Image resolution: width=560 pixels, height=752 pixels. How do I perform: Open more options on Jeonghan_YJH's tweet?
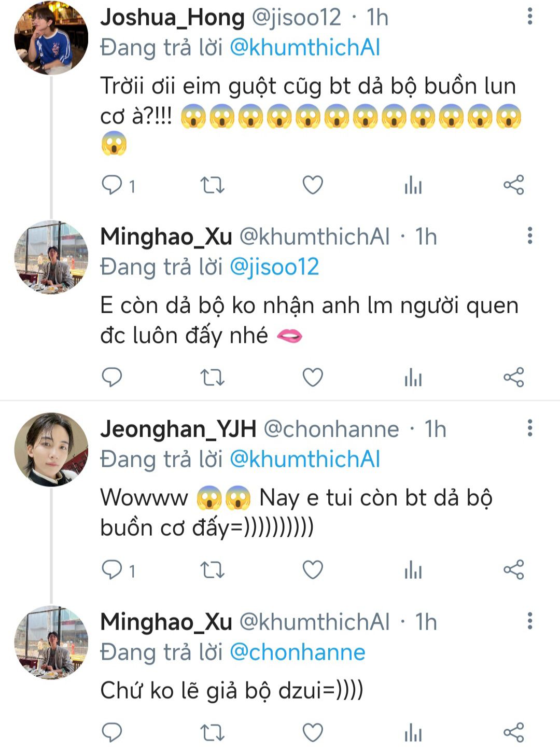[529, 428]
